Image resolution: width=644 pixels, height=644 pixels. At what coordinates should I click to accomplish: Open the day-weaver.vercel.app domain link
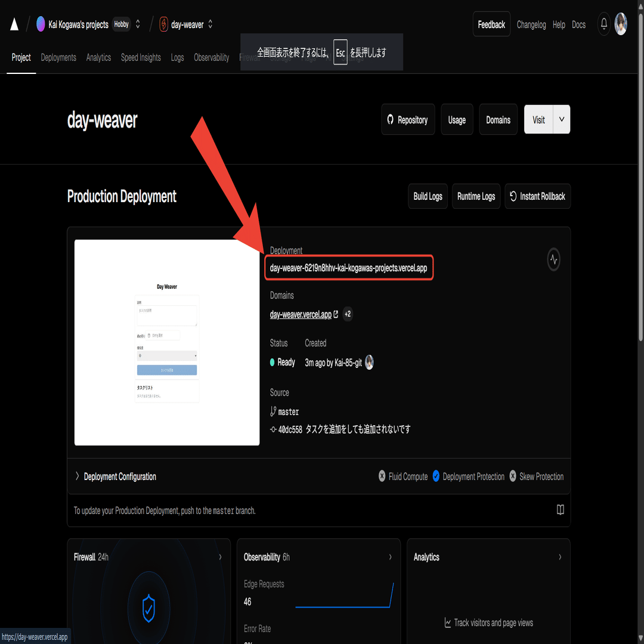point(301,315)
